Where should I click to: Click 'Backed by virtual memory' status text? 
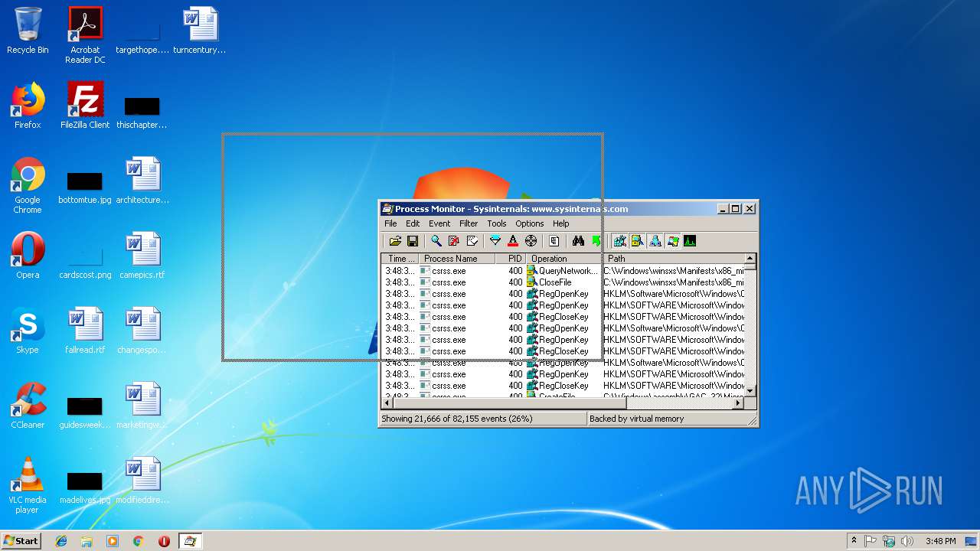click(636, 419)
